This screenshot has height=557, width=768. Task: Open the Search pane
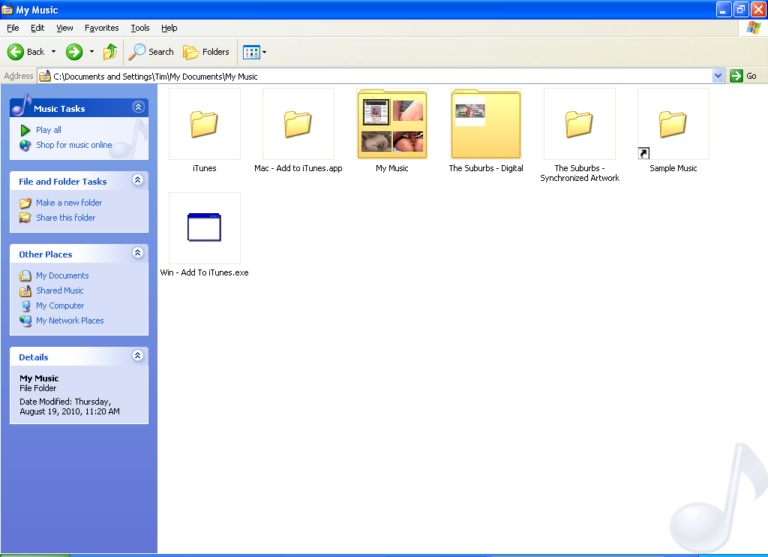tap(151, 51)
